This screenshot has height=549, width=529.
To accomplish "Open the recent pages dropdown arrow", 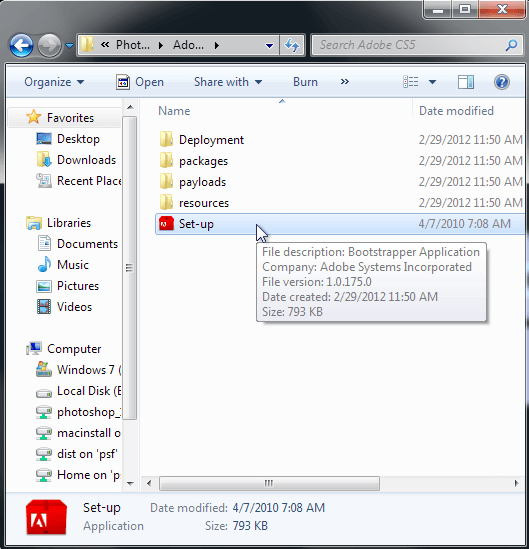I will click(70, 46).
